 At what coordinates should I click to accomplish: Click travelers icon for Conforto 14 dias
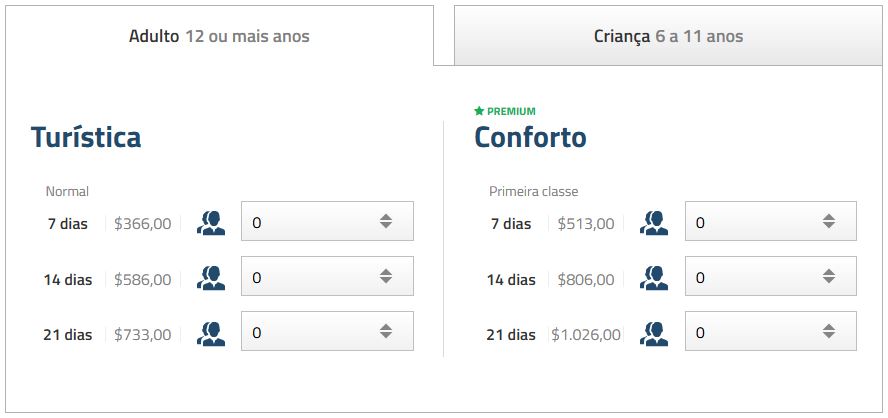tap(654, 278)
